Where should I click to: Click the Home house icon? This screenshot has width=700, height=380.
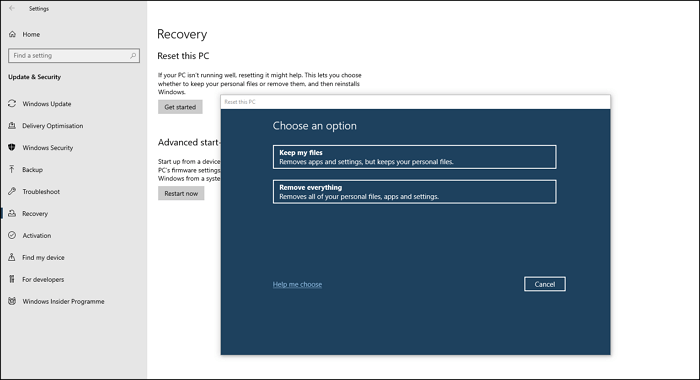click(x=12, y=34)
